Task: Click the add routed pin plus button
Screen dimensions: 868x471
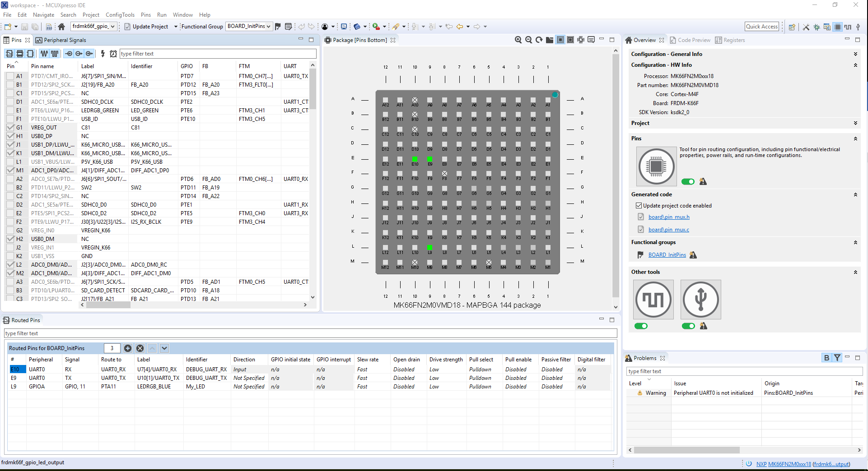Action: coord(128,348)
